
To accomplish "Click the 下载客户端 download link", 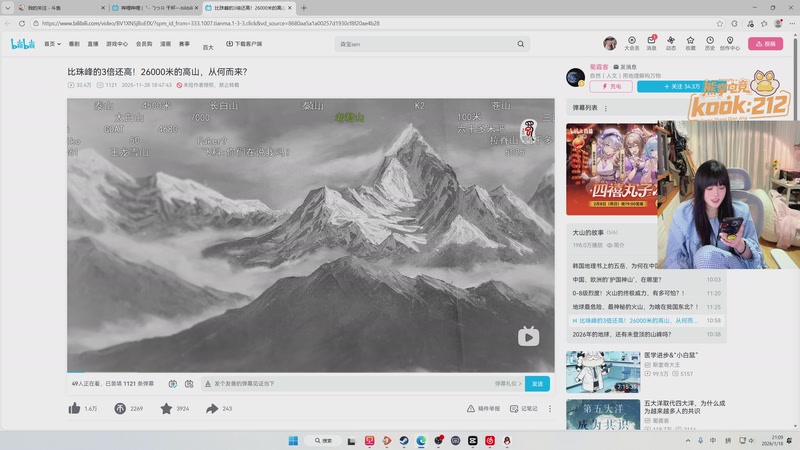I will (244, 44).
